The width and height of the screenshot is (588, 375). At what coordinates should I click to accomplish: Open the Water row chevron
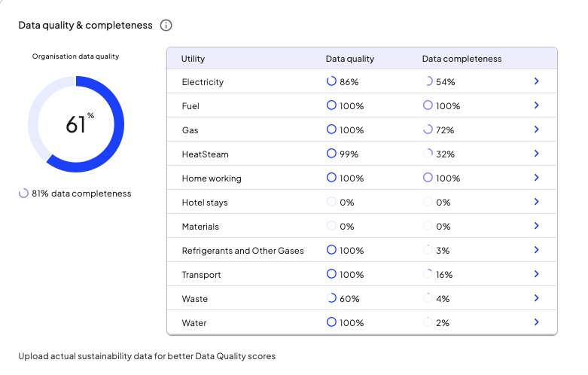click(537, 322)
